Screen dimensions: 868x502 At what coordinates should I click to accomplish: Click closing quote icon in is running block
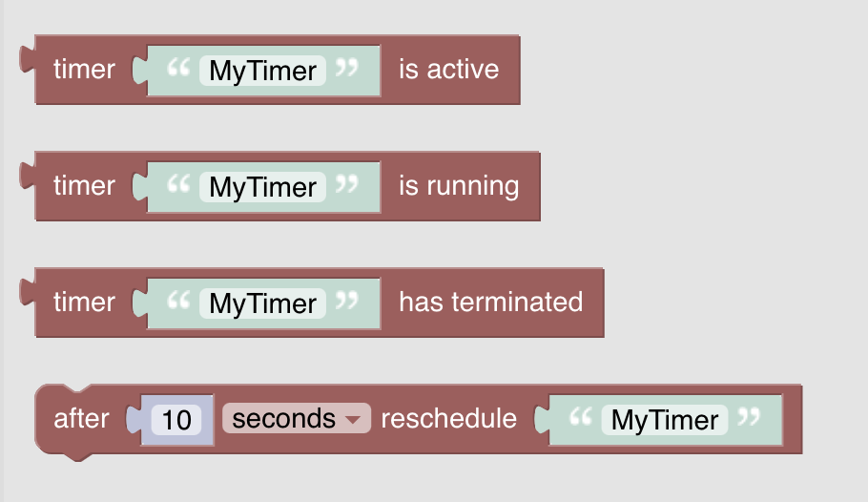click(x=347, y=184)
